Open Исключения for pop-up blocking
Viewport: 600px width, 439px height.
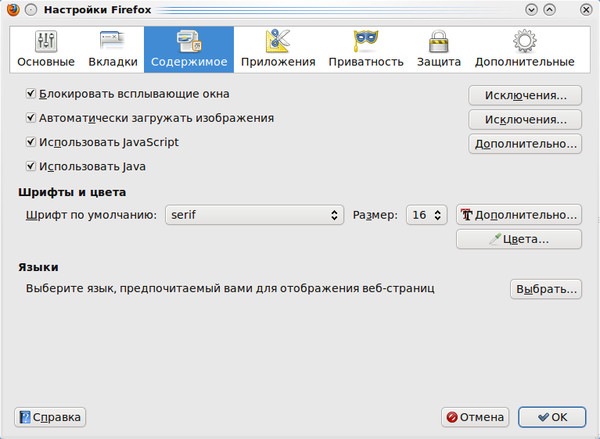(525, 95)
